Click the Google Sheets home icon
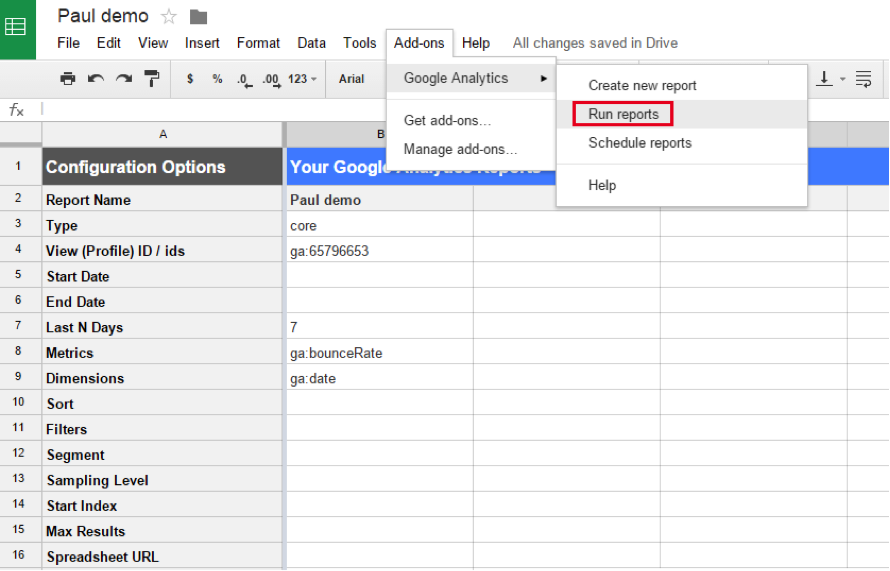The width and height of the screenshot is (890, 571). [x=17, y=28]
